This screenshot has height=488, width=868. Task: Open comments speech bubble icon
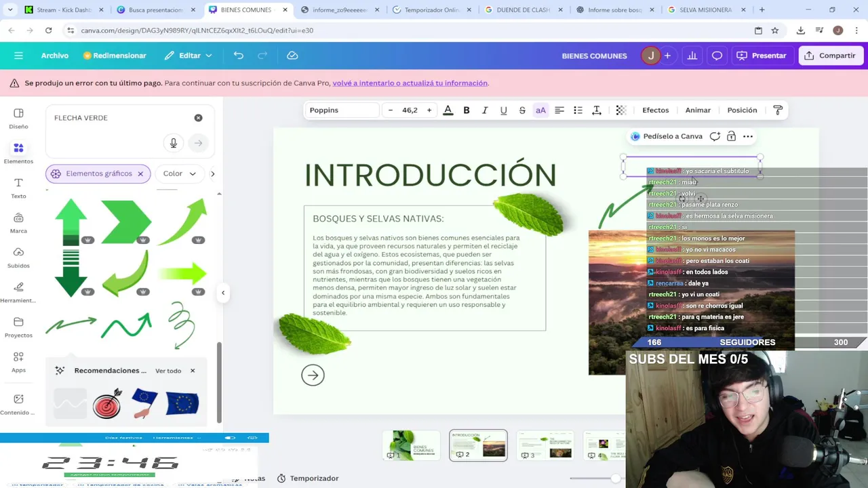717,56
